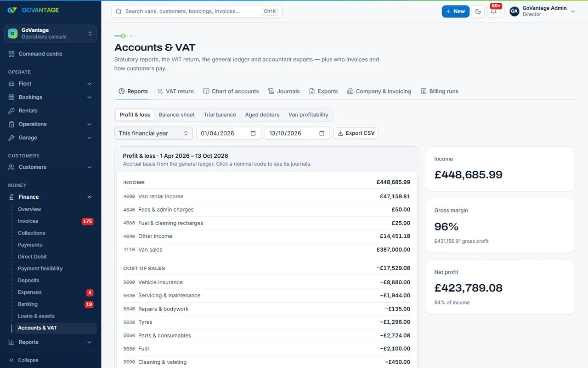The width and height of the screenshot is (588, 368).
Task: Click the Finance pound sign icon
Action: (x=11, y=197)
